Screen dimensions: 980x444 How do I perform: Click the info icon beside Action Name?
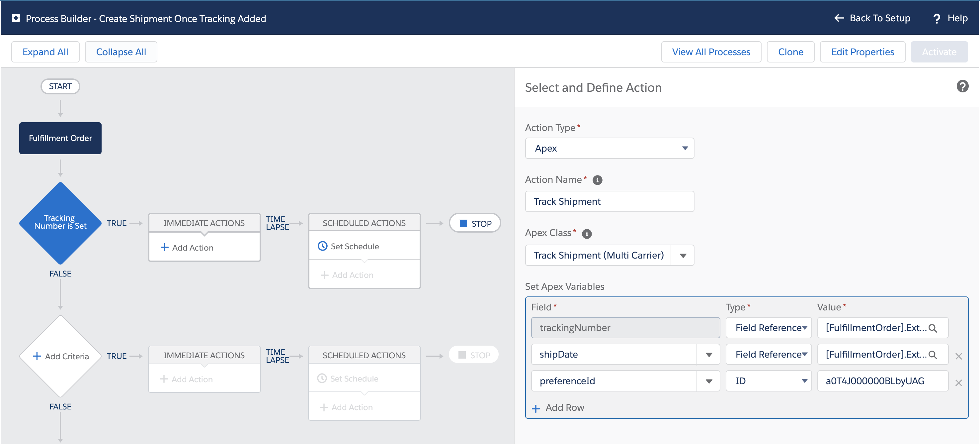point(597,180)
